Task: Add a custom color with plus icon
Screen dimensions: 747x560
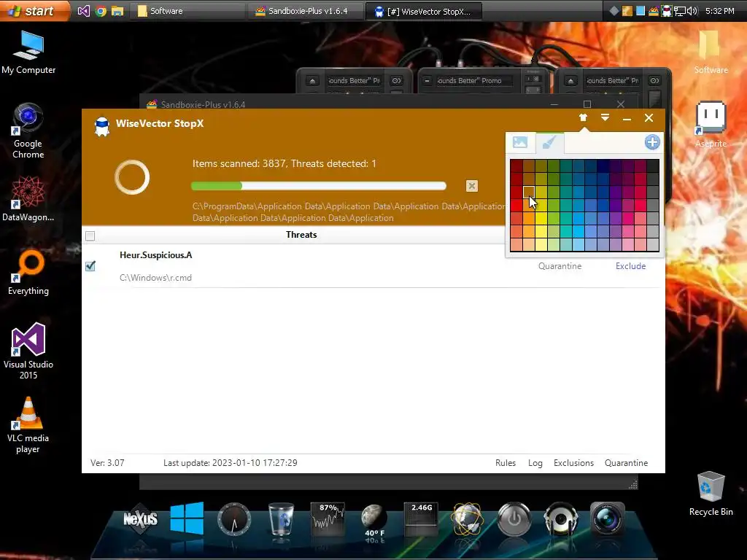Action: click(x=652, y=142)
